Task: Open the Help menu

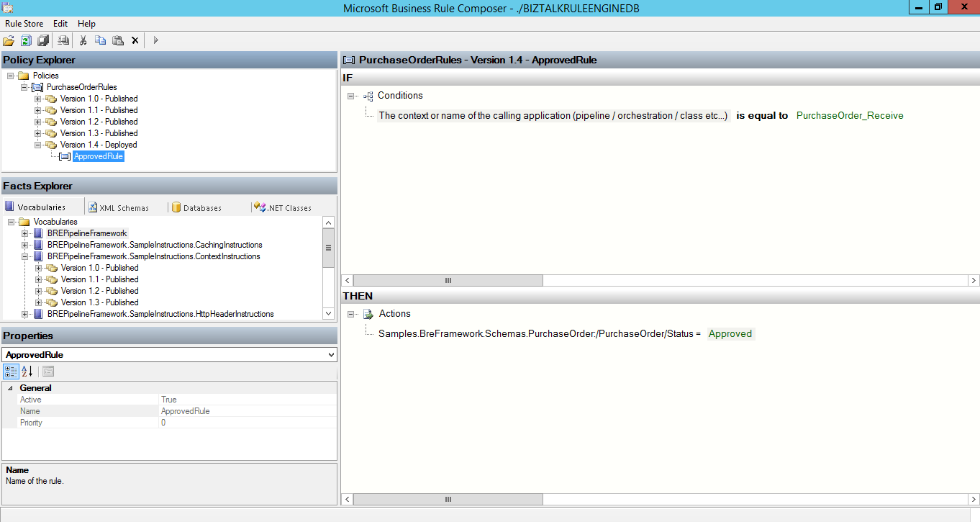Action: click(86, 24)
